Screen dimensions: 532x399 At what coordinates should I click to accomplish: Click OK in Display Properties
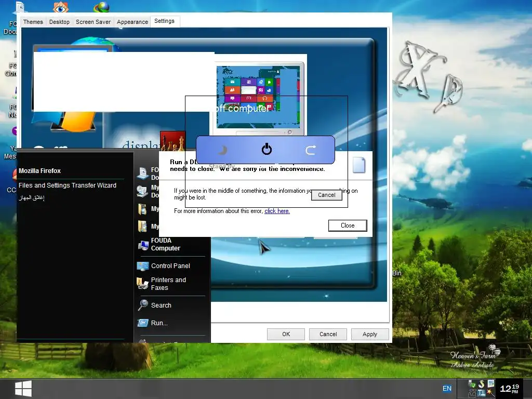(x=286, y=334)
